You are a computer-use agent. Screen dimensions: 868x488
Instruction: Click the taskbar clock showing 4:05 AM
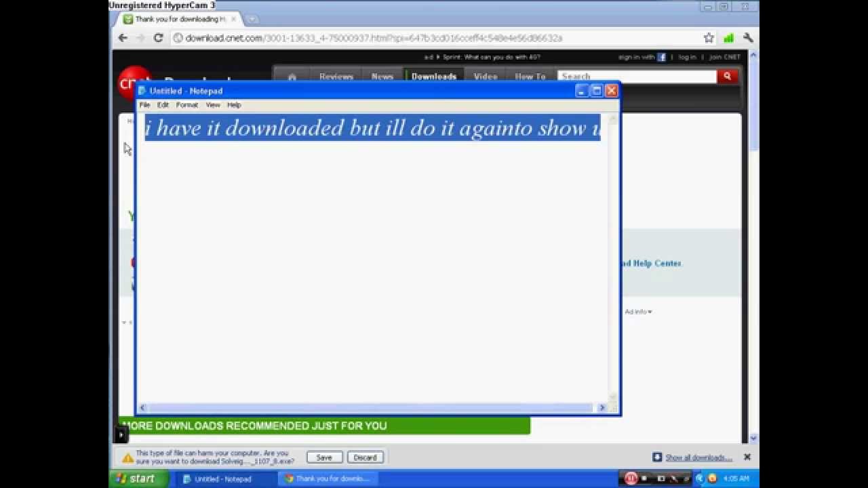pyautogui.click(x=736, y=479)
